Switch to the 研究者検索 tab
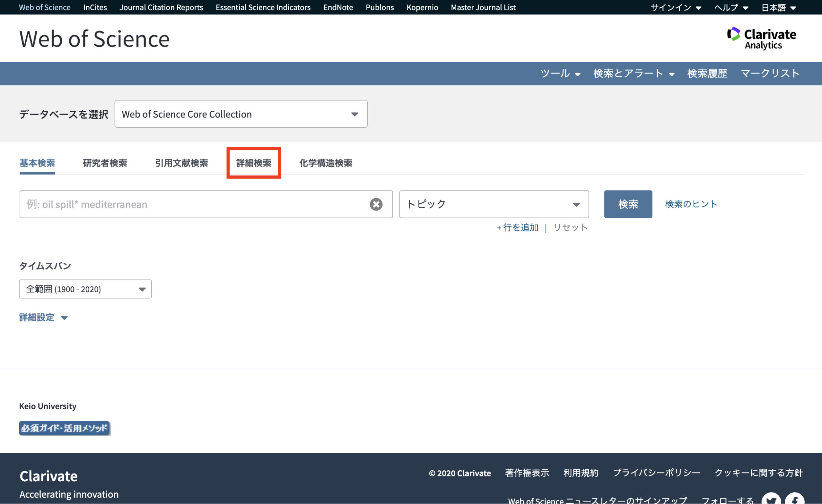This screenshot has width=822, height=504. click(x=105, y=163)
